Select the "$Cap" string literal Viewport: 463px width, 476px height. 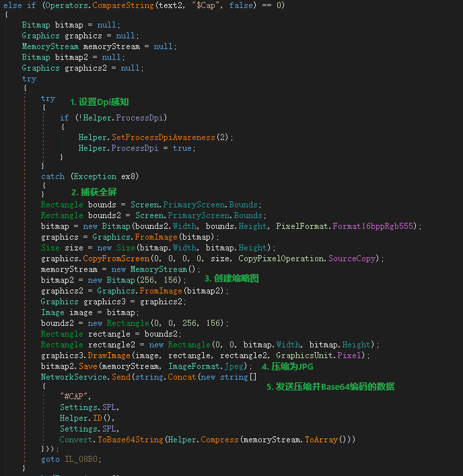(206, 5)
